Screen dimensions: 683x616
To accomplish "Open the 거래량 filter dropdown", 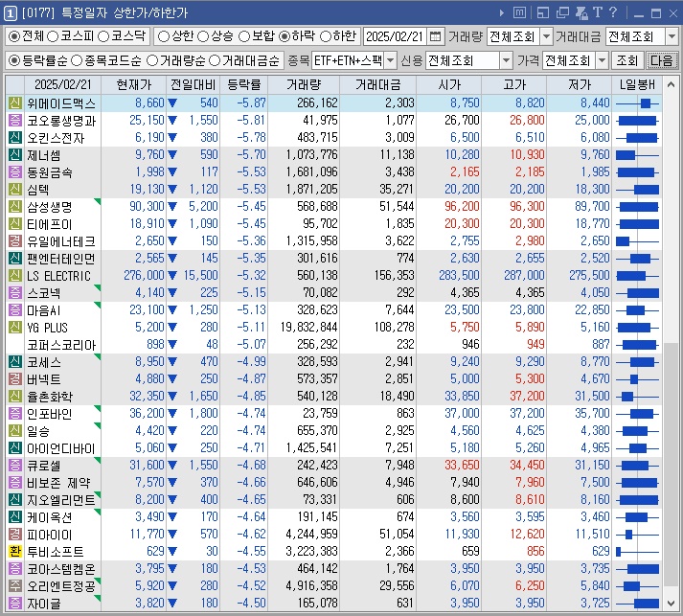I will pos(546,36).
